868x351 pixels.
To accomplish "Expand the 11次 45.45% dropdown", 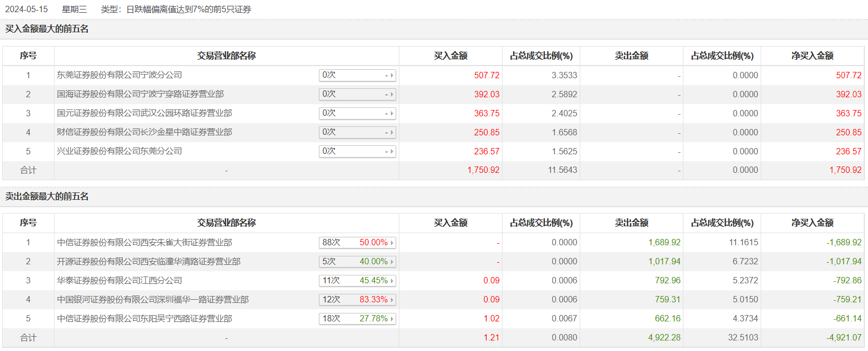I will [x=358, y=281].
